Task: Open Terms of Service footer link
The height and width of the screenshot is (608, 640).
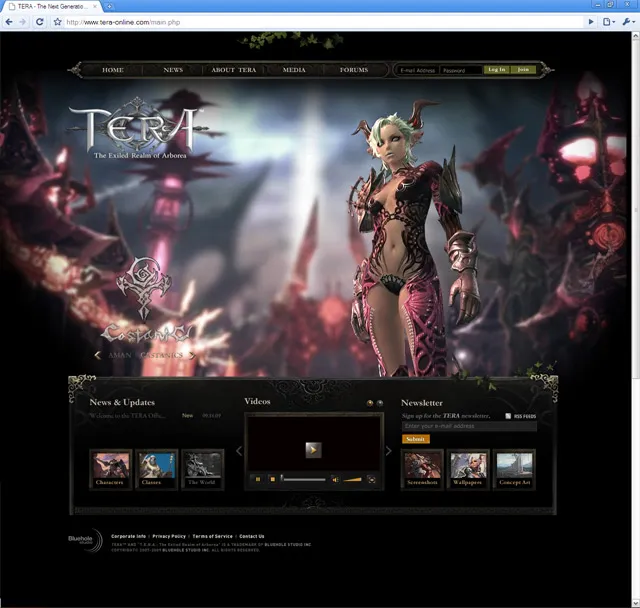Action: tap(212, 536)
